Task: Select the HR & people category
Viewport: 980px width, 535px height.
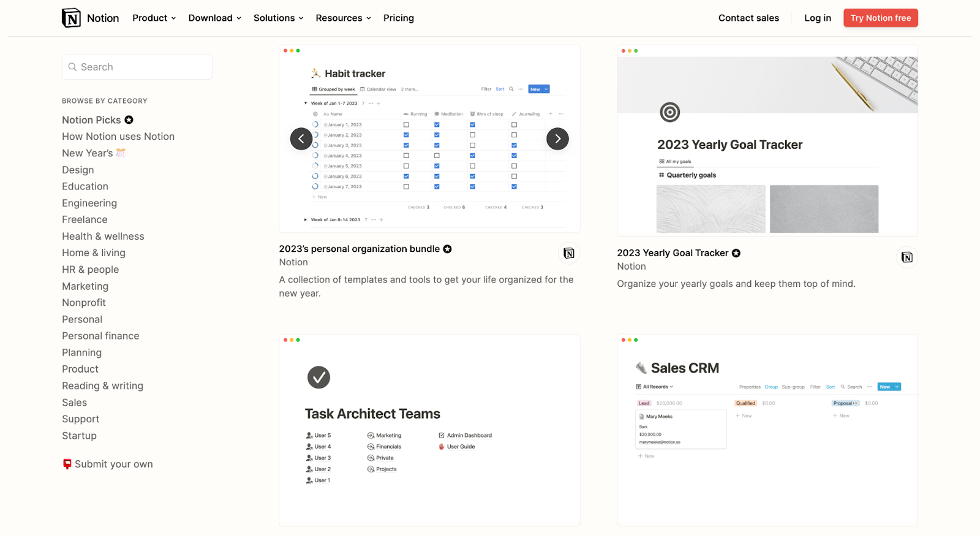Action: [x=91, y=270]
